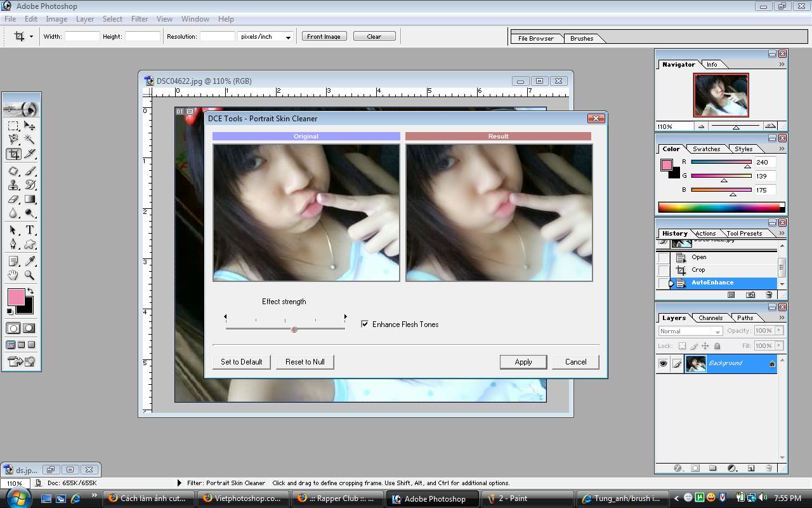
Task: Open the Color panel options menu
Action: [782, 149]
